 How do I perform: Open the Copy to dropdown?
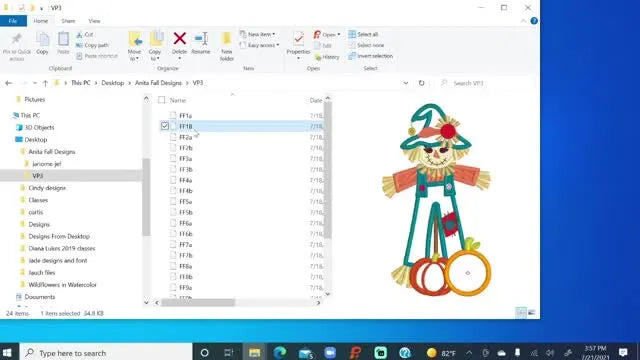(x=155, y=55)
